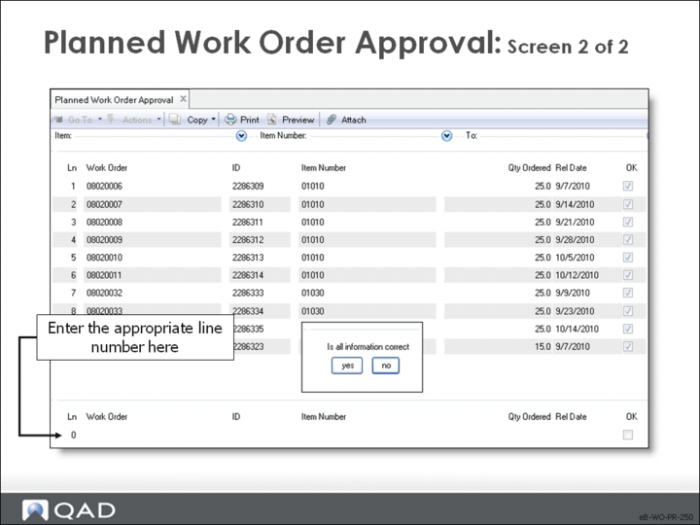Click the To input field
This screenshot has width=700, height=525.
[562, 136]
